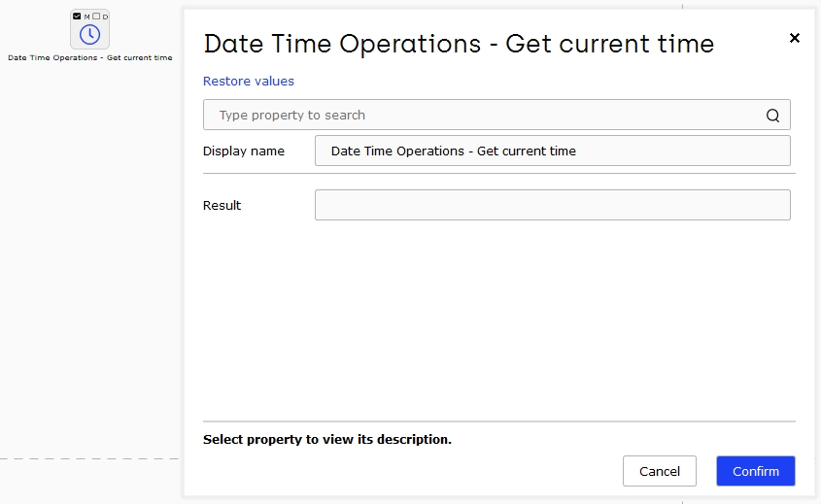Click the blue clock icon on the node
821x504 pixels.
click(90, 35)
